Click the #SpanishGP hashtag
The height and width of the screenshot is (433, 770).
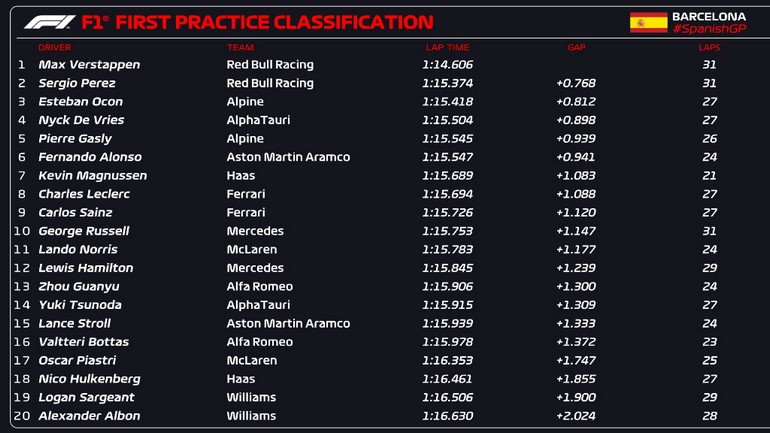coord(709,29)
